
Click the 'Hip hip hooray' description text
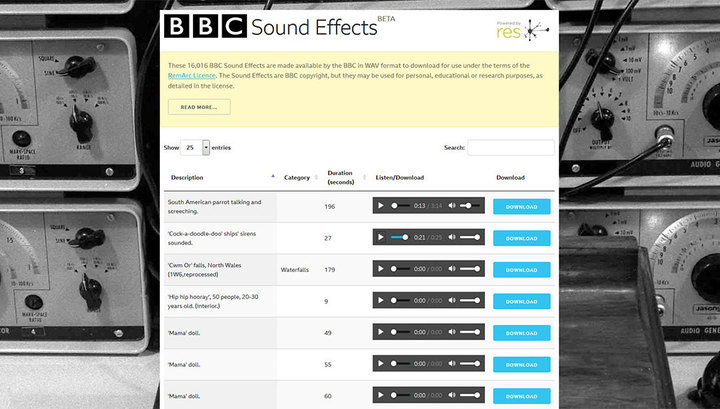pos(213,301)
